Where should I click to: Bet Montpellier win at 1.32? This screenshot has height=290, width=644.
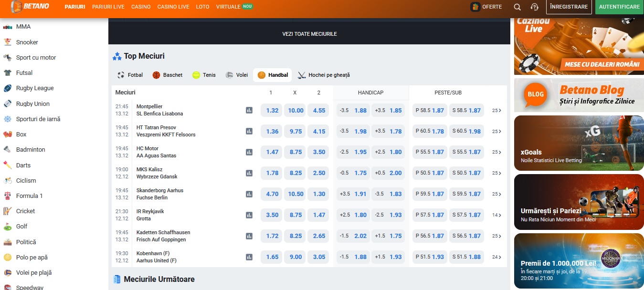point(272,110)
